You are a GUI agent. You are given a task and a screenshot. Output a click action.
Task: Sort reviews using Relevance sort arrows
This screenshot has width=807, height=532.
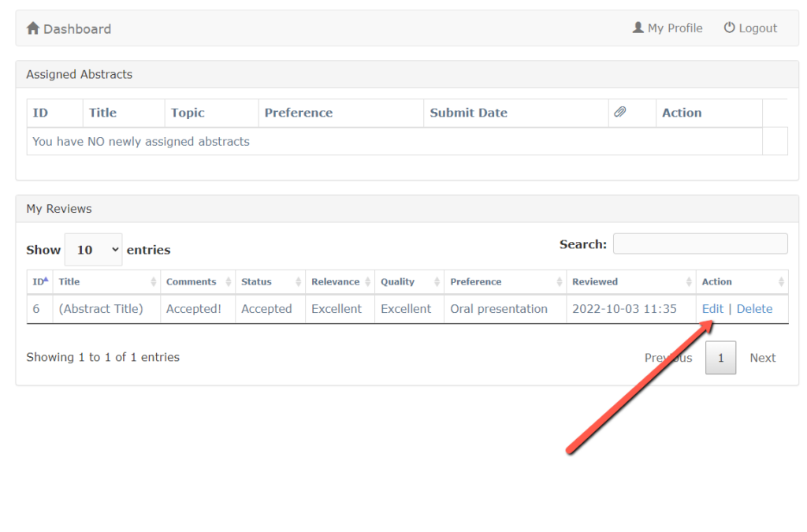pyautogui.click(x=368, y=281)
